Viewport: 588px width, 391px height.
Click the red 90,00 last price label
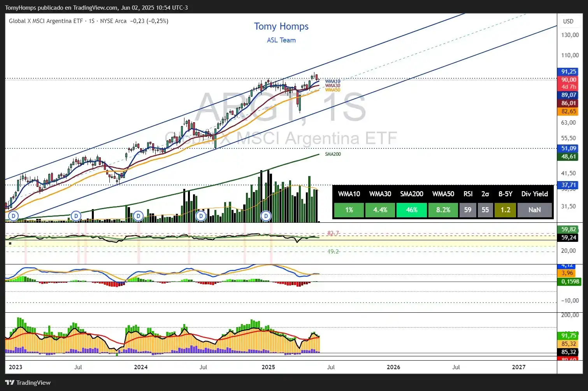[568, 79]
